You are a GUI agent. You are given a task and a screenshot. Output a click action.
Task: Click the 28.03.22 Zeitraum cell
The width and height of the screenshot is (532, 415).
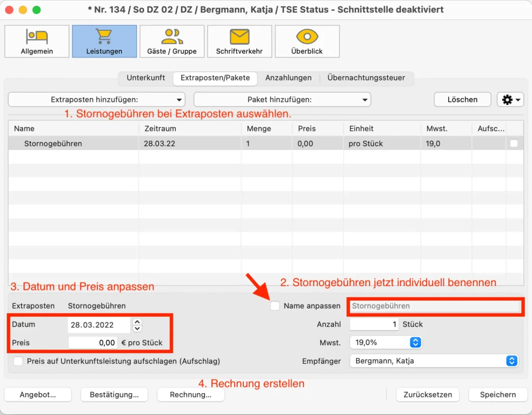[190, 143]
